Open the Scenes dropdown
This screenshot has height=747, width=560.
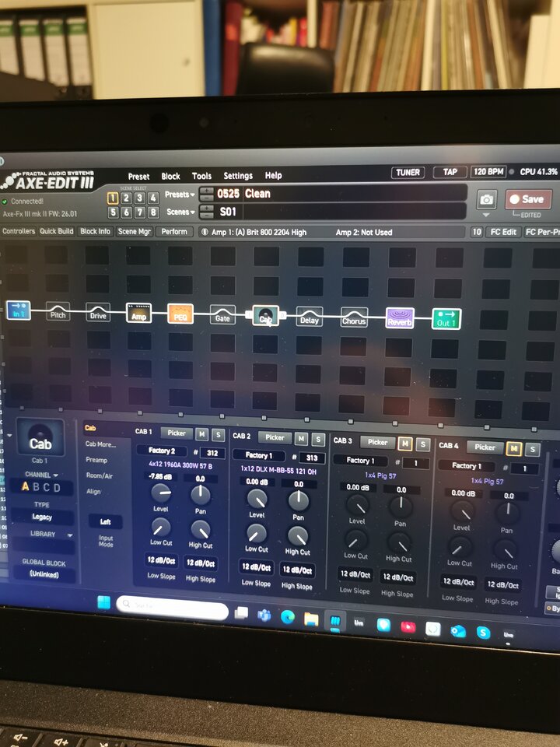click(180, 212)
